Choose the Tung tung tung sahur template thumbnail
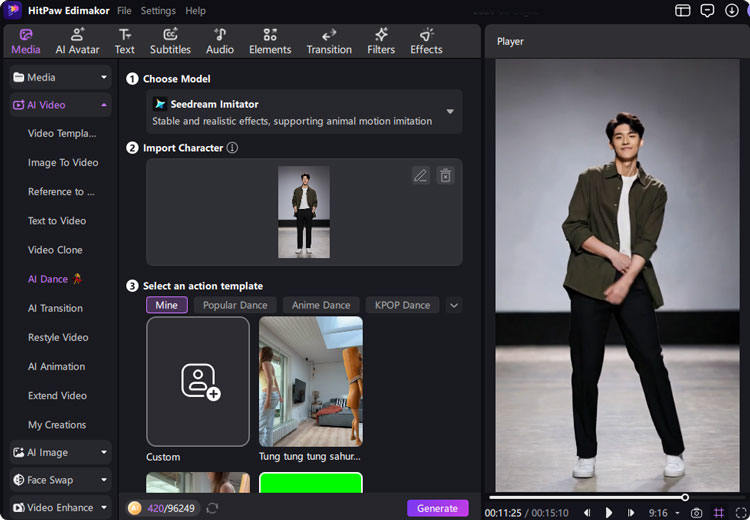Viewport: 750px width, 520px height. [311, 381]
